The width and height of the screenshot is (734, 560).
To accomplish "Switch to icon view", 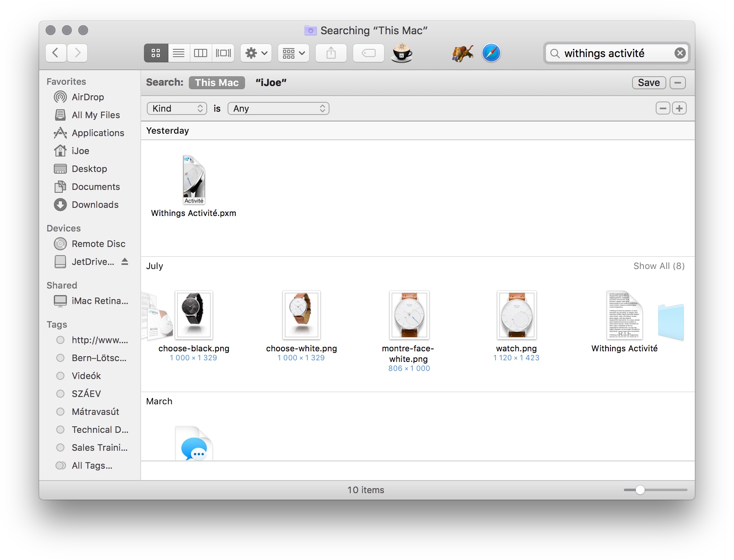I will point(156,53).
